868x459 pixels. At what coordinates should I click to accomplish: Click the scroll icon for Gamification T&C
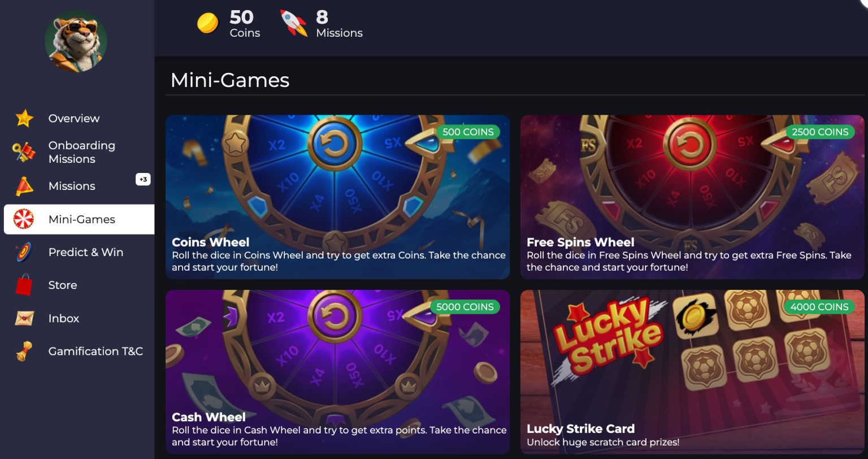coord(24,351)
